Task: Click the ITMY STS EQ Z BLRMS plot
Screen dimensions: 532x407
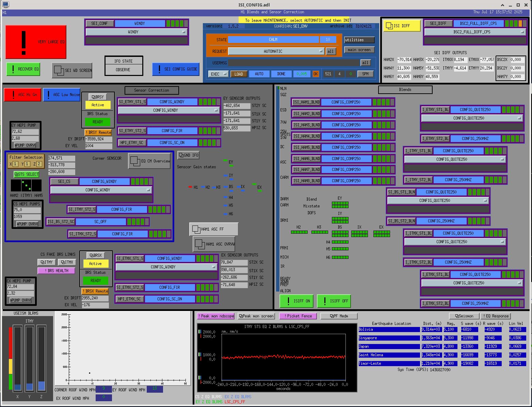Action: (277, 358)
